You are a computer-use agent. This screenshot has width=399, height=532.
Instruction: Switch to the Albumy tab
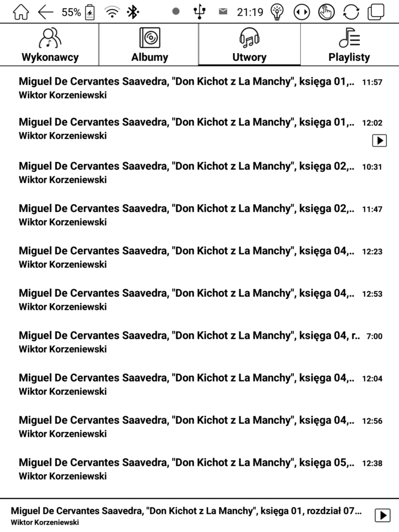(x=149, y=44)
